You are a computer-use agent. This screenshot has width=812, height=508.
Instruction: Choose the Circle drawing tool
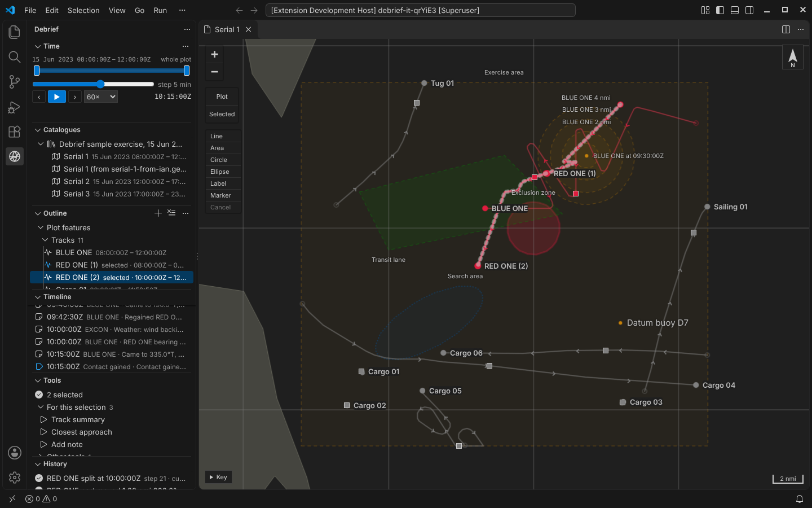click(x=223, y=160)
